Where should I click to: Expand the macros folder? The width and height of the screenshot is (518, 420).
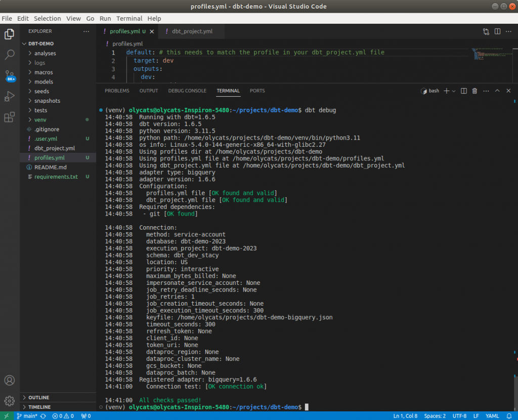click(x=58, y=72)
